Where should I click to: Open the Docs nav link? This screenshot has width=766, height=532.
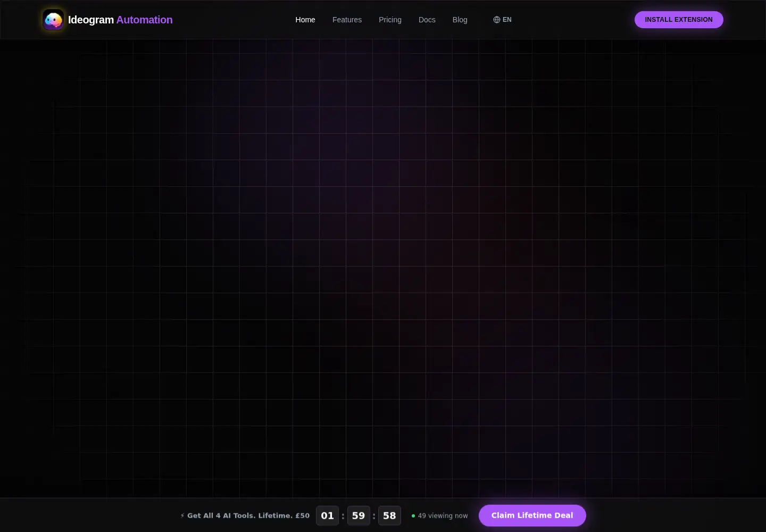[x=427, y=20]
